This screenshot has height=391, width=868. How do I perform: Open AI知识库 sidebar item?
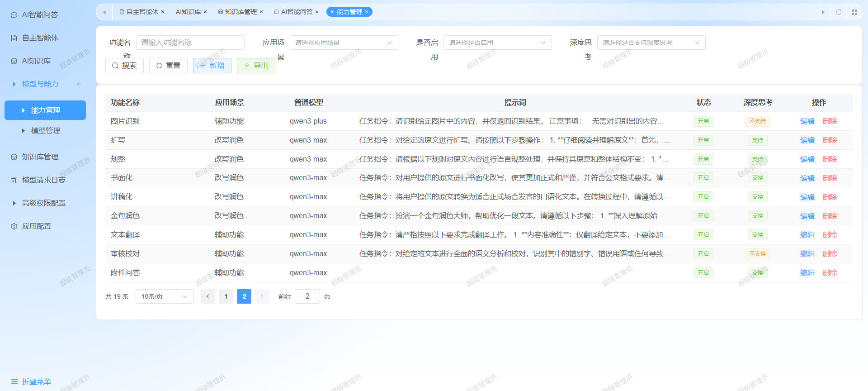point(36,61)
